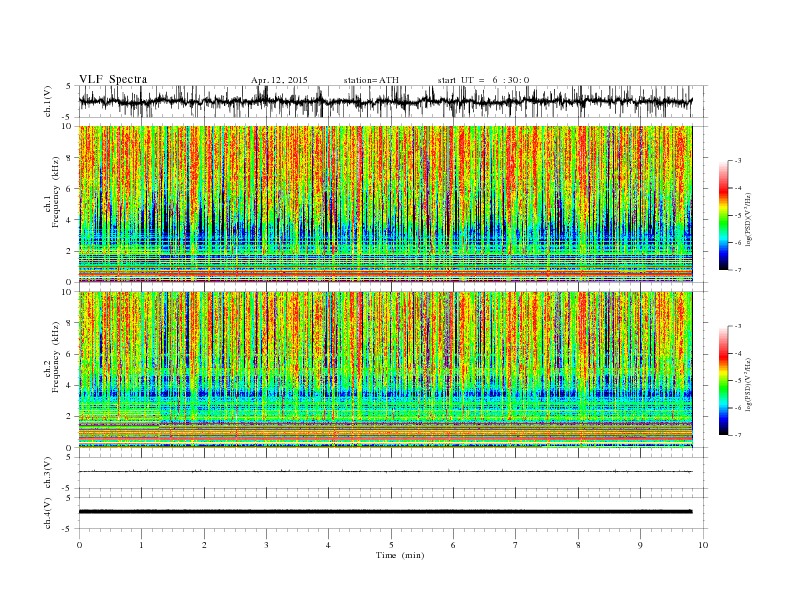Click the "ch.4(V)" axis label
The height and width of the screenshot is (612, 792).
point(48,513)
